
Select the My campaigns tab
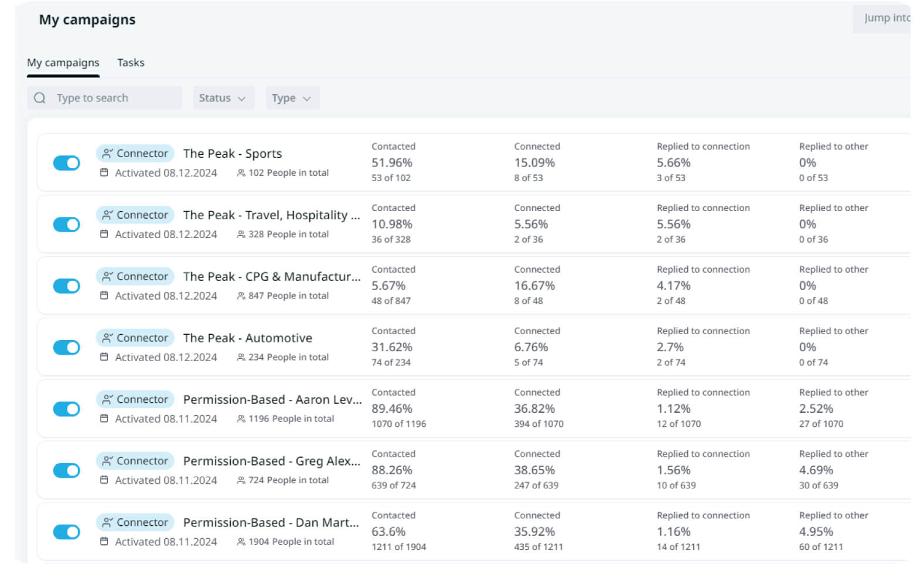[63, 63]
